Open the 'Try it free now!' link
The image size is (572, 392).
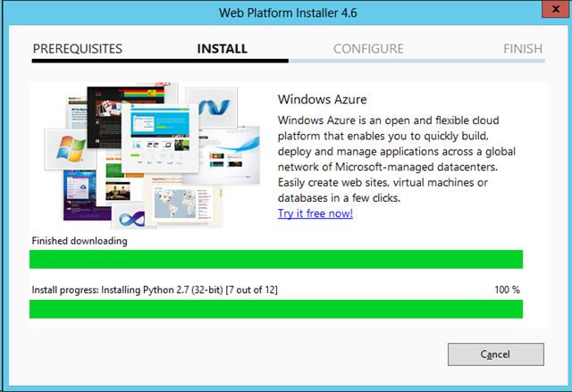pos(315,213)
